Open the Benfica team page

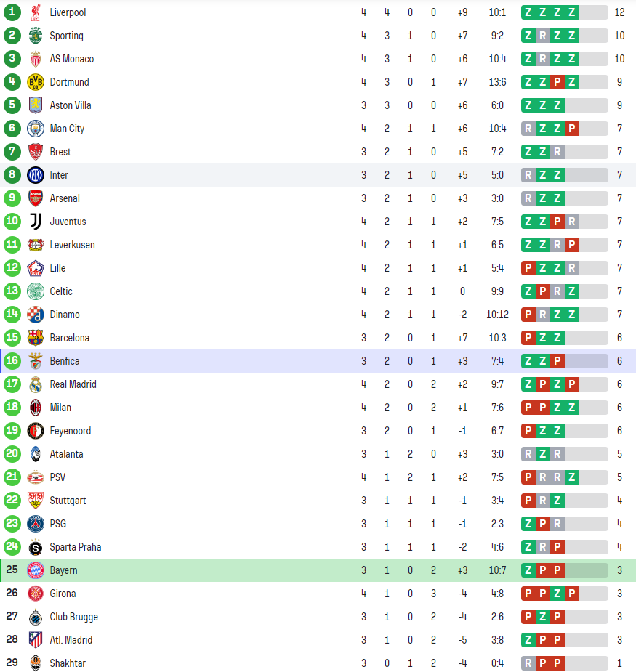point(65,361)
